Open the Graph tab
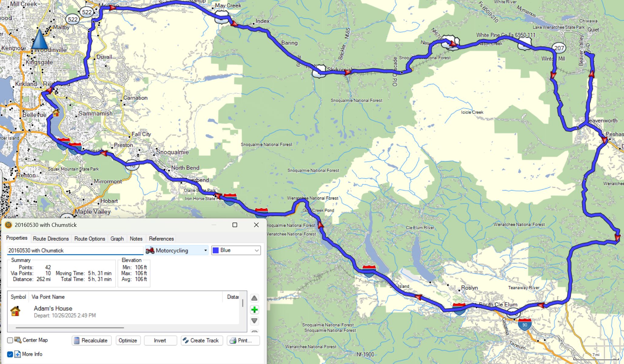Screen dimensions: 624x364 (x=117, y=239)
